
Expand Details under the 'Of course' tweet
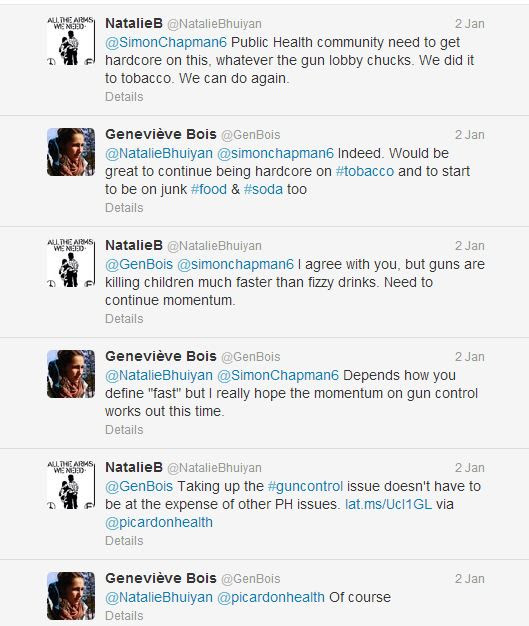(124, 616)
